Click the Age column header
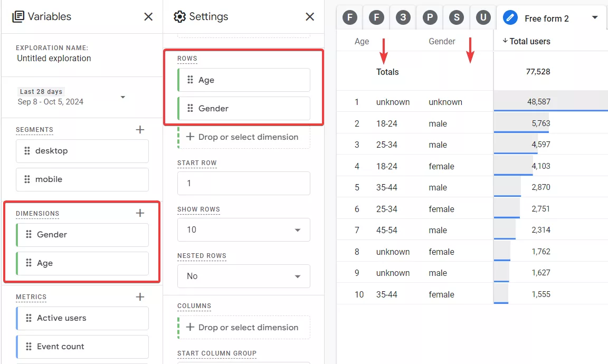The height and width of the screenshot is (364, 608). tap(362, 42)
